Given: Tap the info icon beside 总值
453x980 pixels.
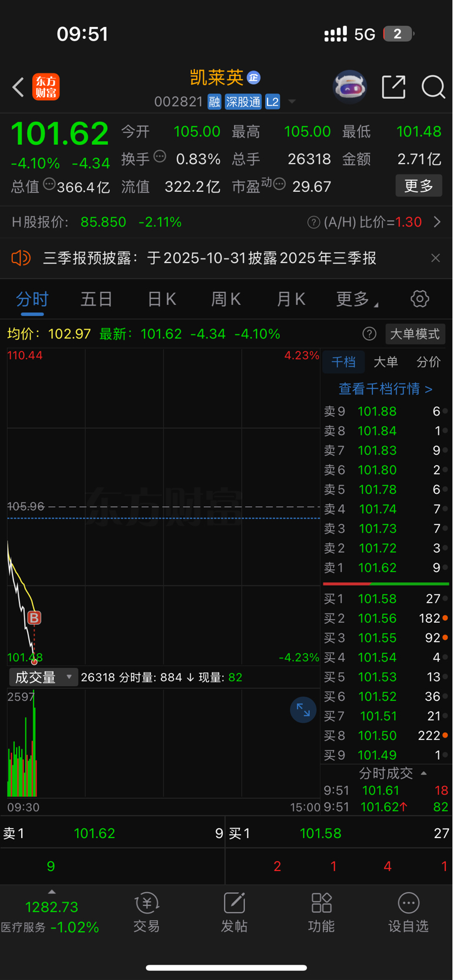Looking at the screenshot, I should tap(49, 184).
